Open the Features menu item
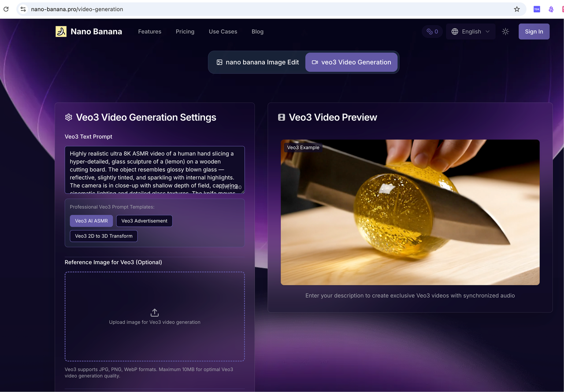The image size is (564, 392). point(150,32)
